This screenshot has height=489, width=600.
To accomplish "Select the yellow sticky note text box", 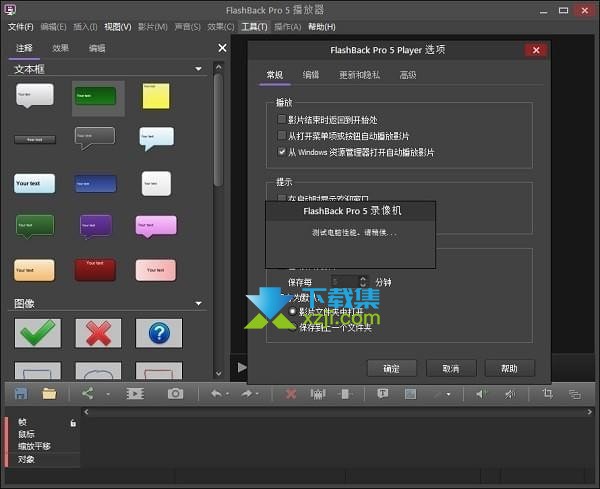I will coord(156,96).
